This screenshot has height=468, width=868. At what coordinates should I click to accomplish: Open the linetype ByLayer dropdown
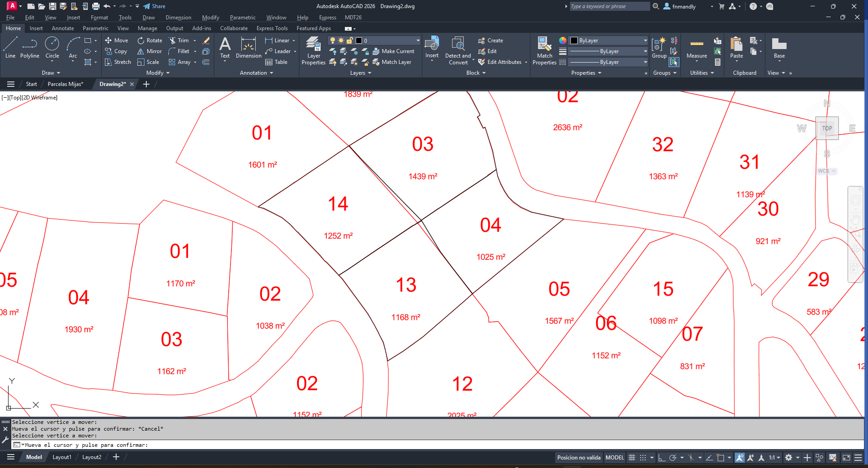(609, 62)
